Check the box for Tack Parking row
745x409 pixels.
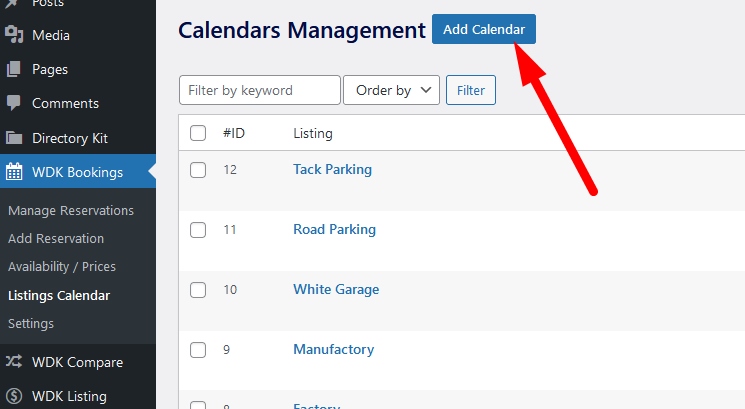[198, 170]
